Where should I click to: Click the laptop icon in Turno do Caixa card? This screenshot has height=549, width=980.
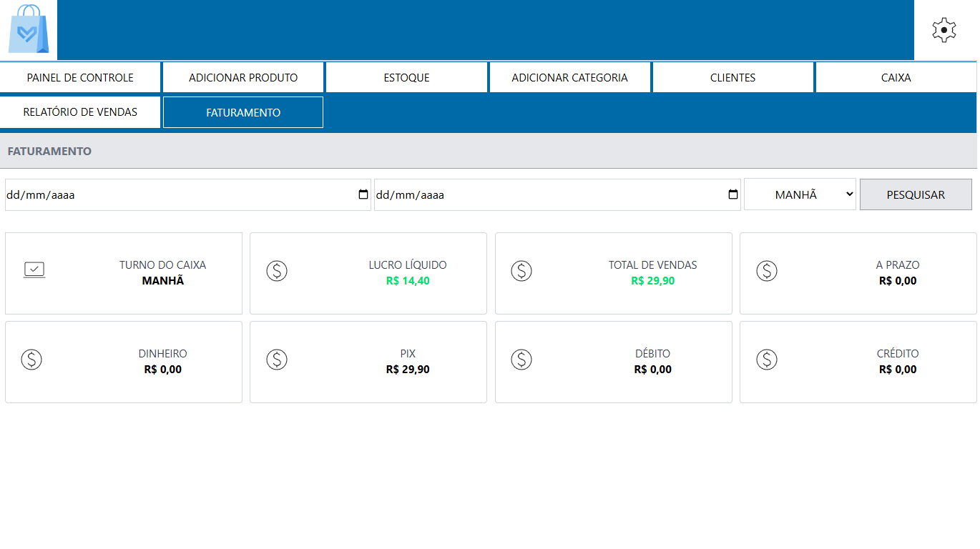pyautogui.click(x=34, y=270)
